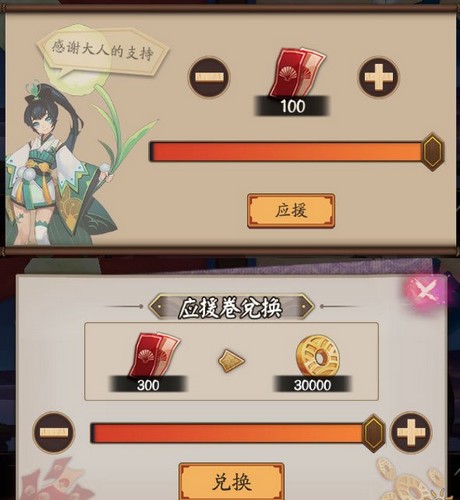Image resolution: width=460 pixels, height=500 pixels.
Task: Click the plus button beside the 100 tickets
Action: point(379,77)
